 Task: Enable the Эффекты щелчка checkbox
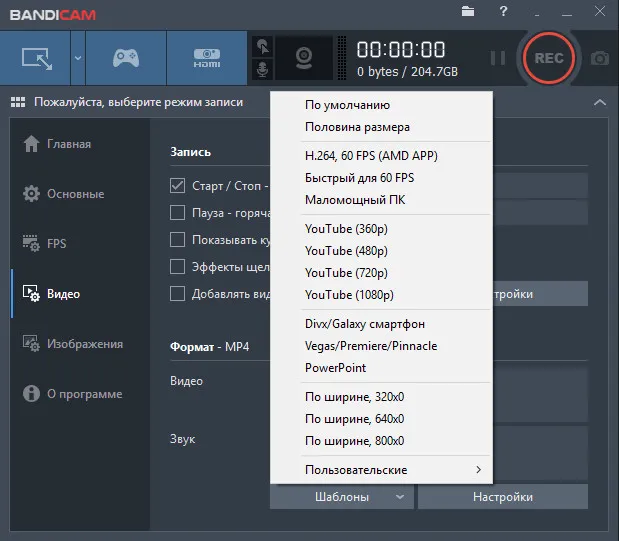point(177,267)
